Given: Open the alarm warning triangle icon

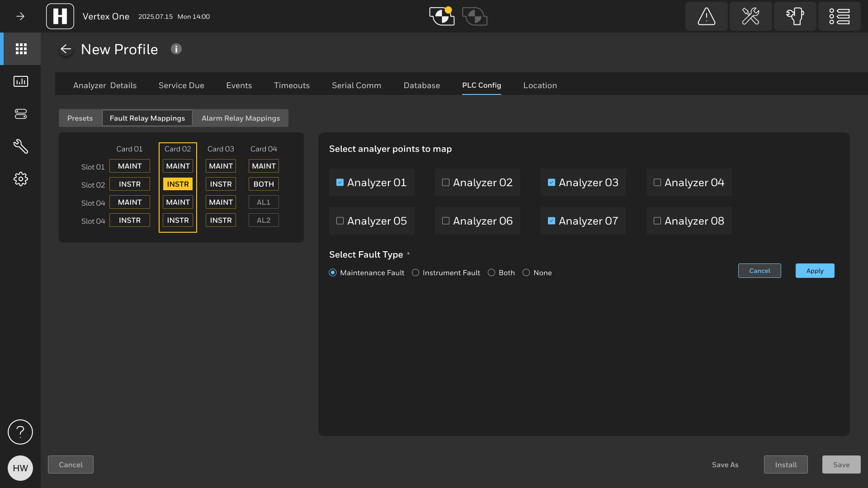Looking at the screenshot, I should (706, 16).
